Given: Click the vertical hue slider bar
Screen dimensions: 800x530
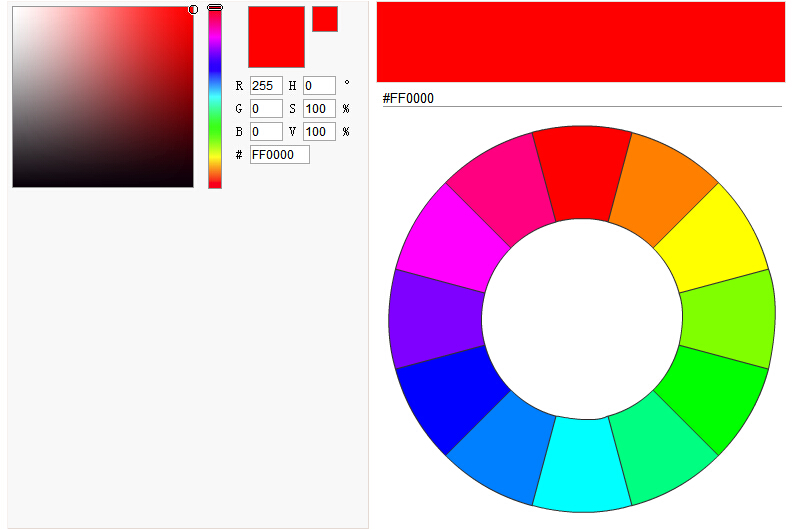Looking at the screenshot, I should [x=215, y=98].
